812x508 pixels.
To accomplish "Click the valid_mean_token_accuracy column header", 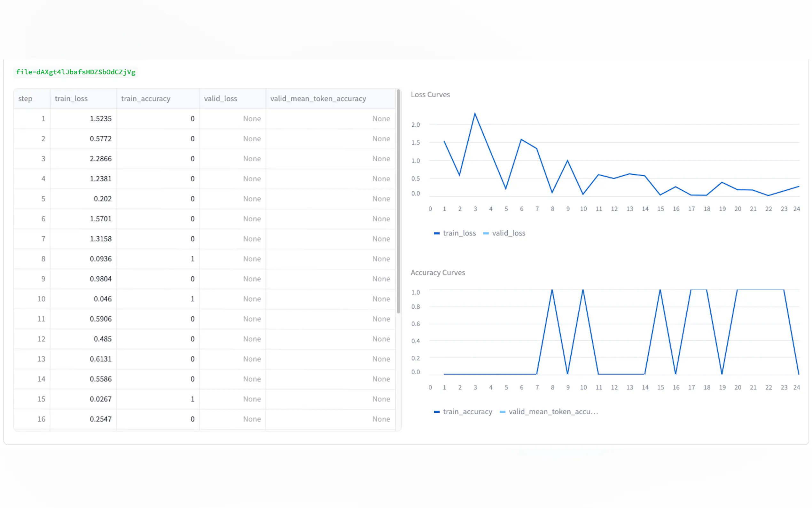I will coord(318,99).
